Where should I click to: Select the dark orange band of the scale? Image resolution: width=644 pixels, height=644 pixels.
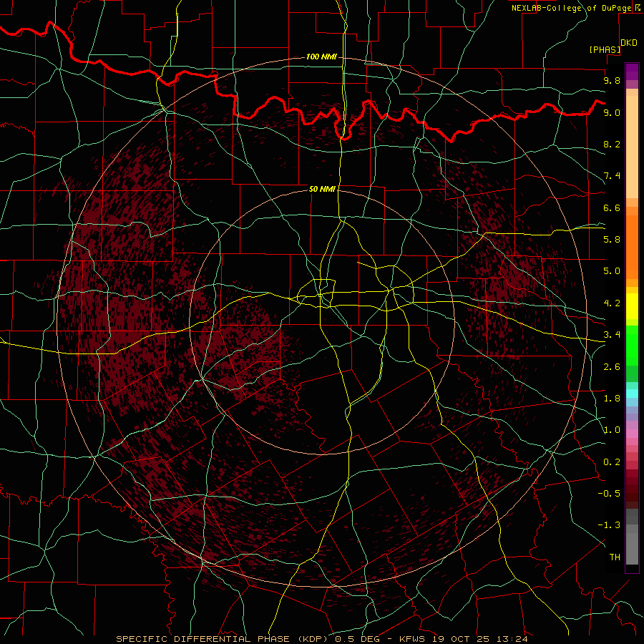coord(632,247)
